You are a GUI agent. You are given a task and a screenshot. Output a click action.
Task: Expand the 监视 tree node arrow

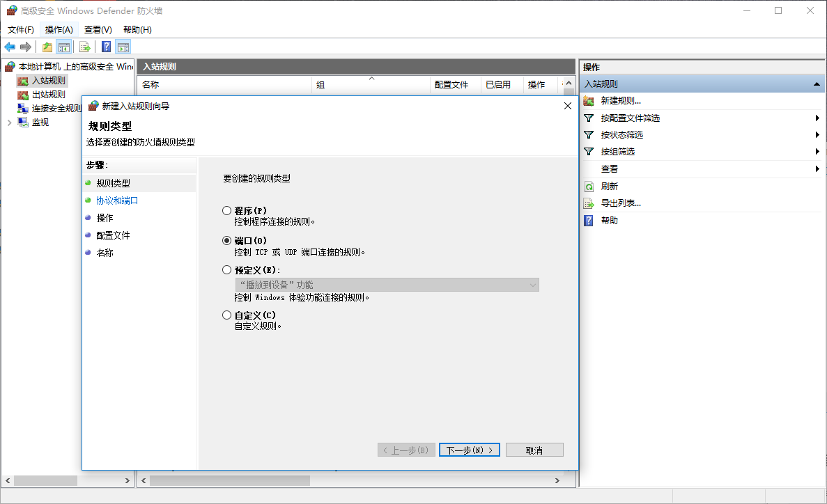[x=10, y=123]
